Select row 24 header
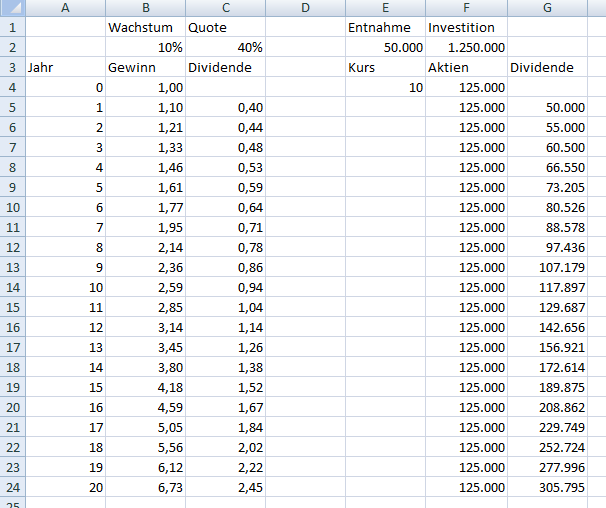606x508 pixels. tap(12, 487)
